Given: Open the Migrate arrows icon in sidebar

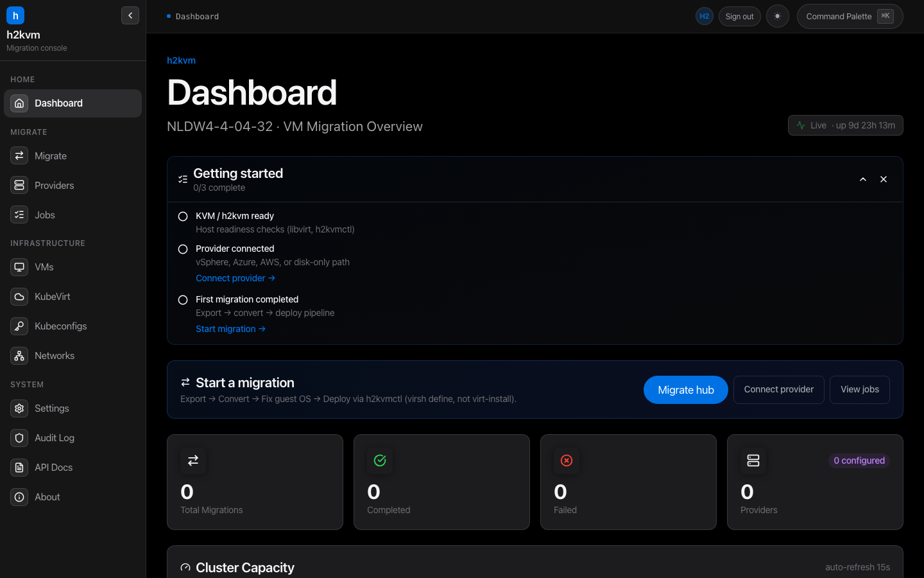Looking at the screenshot, I should (19, 156).
